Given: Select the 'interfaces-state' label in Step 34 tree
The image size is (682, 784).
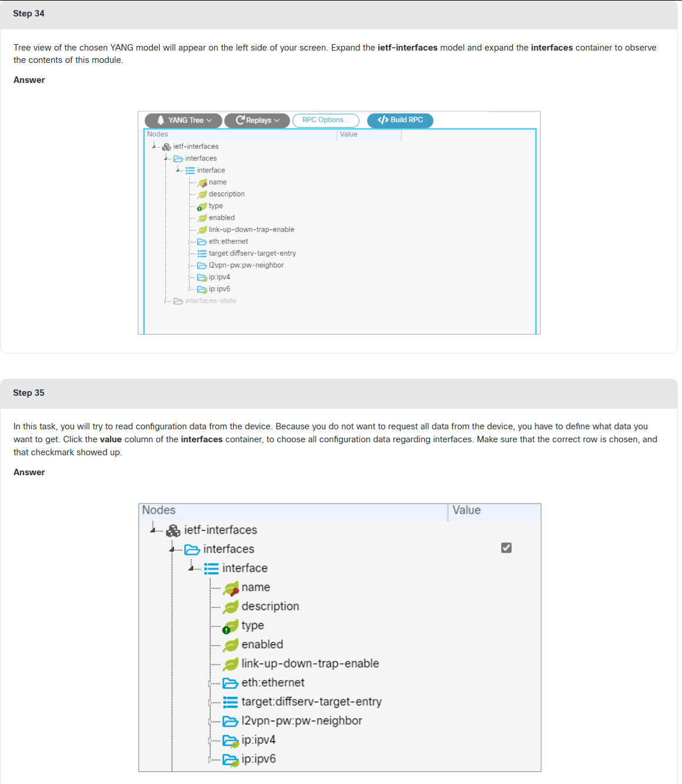Looking at the screenshot, I should [211, 301].
